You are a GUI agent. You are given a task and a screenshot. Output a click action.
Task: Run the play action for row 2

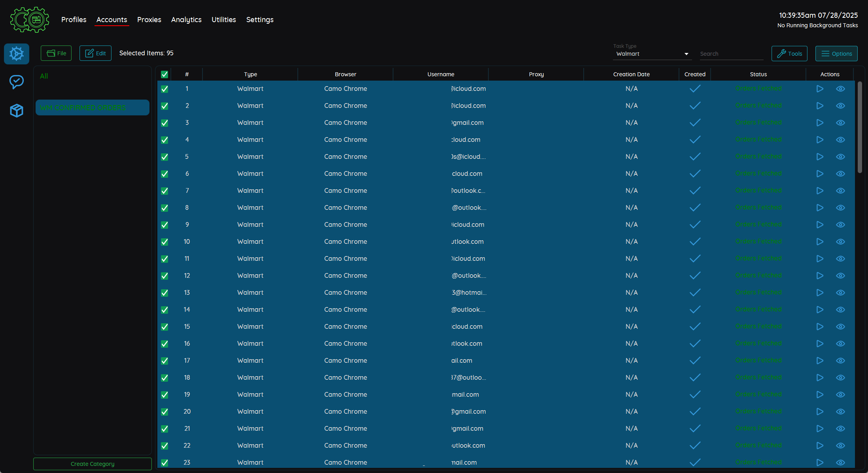tap(820, 106)
